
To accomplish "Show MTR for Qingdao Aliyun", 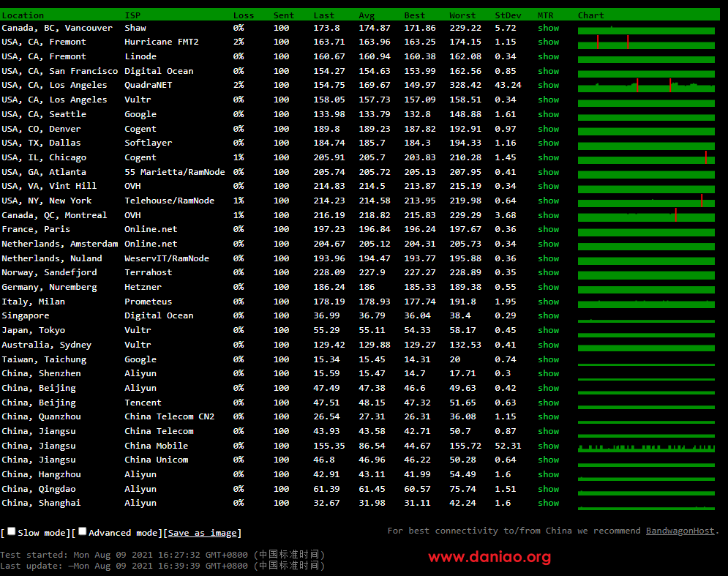I will coord(548,489).
